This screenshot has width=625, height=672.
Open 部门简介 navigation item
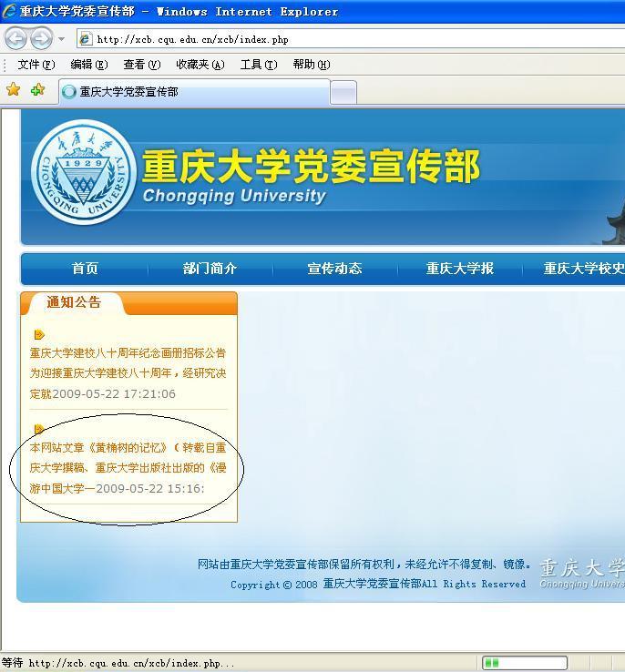point(210,269)
